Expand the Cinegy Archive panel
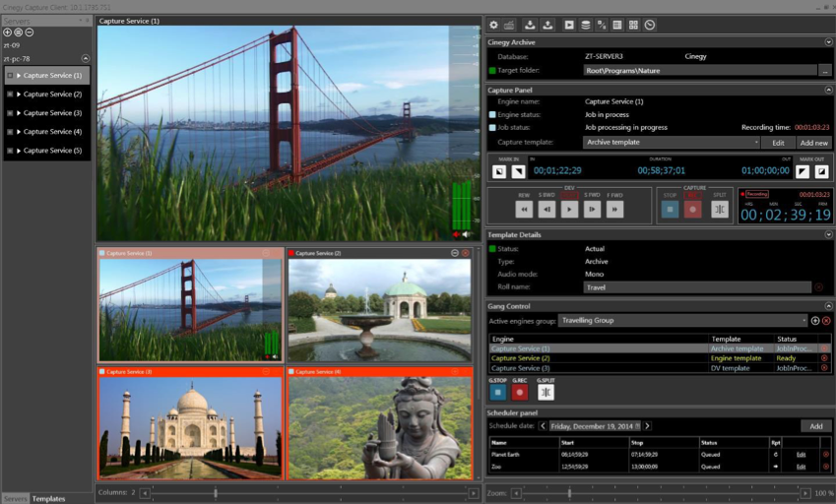Image resolution: width=836 pixels, height=504 pixels. point(828,42)
